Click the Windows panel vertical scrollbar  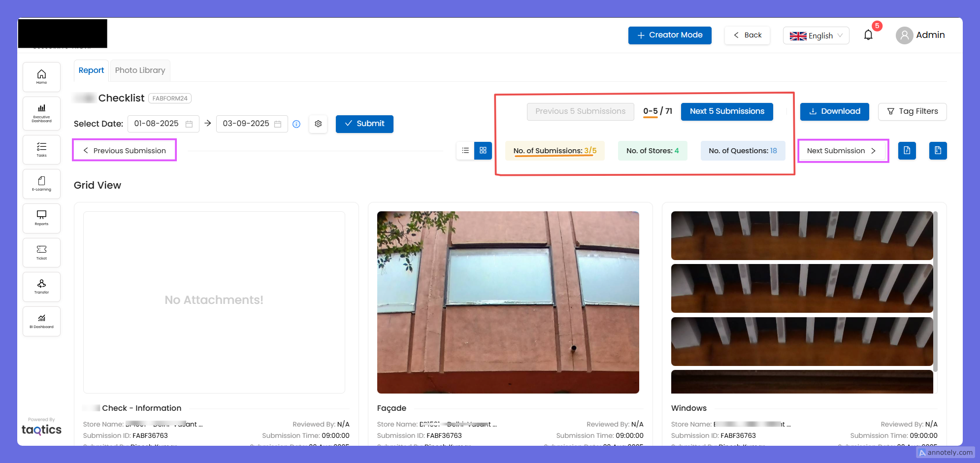pos(935,291)
